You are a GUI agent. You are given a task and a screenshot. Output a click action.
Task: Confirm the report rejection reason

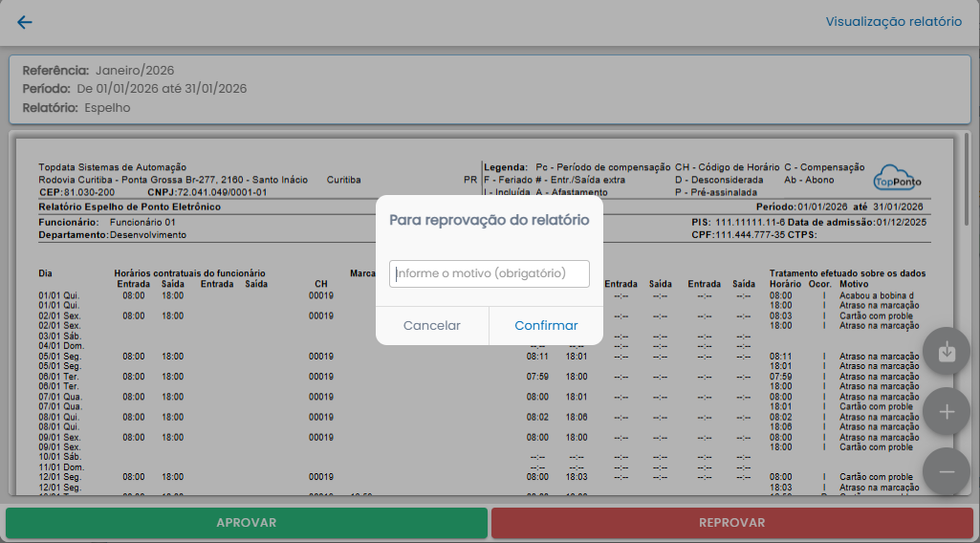(546, 326)
